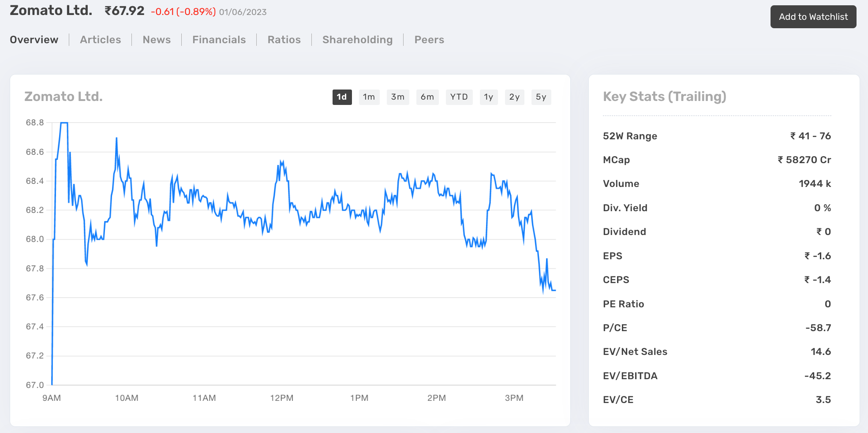Click the Add to Watchlist button
Screen dimensions: 868x433
pyautogui.click(x=813, y=17)
